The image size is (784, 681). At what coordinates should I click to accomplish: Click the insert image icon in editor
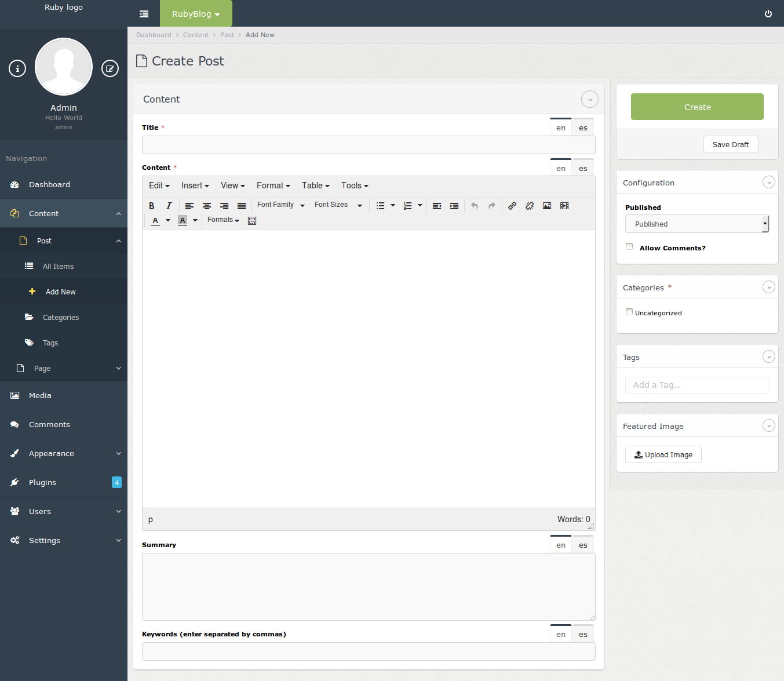(547, 206)
